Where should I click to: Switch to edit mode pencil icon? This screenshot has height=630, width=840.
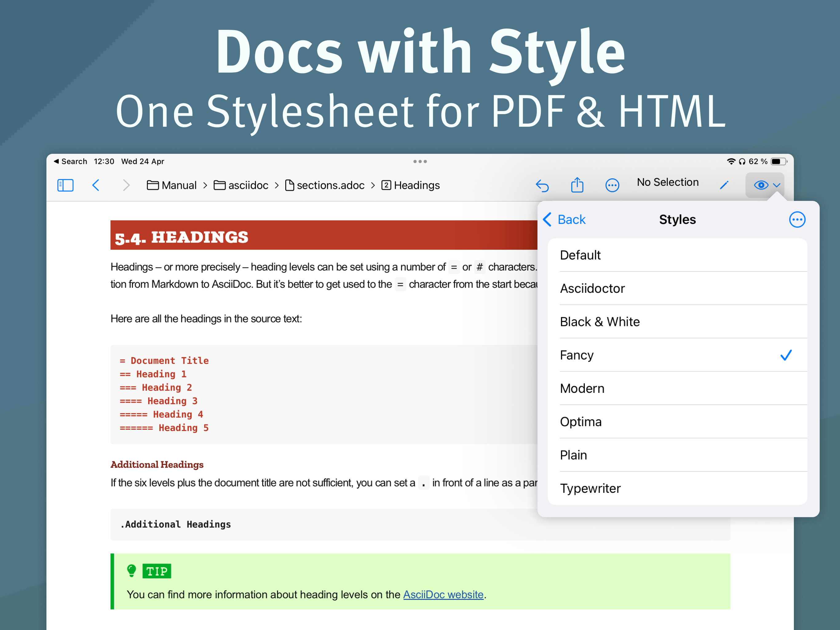point(724,185)
